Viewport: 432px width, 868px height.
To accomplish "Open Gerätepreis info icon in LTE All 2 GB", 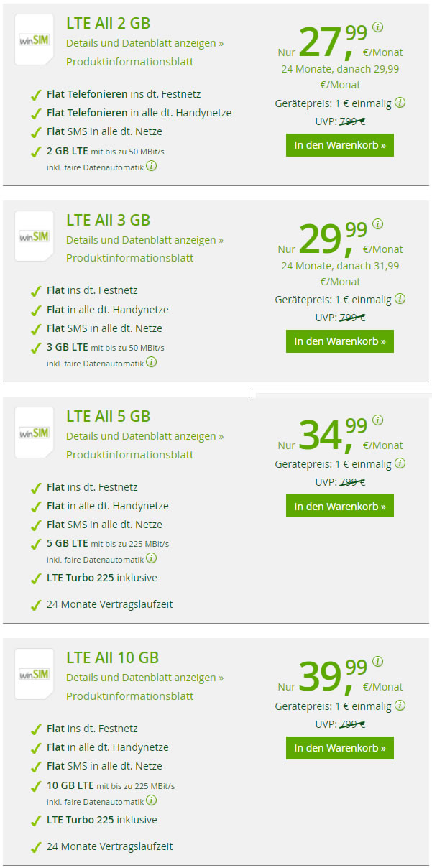I will (400, 103).
